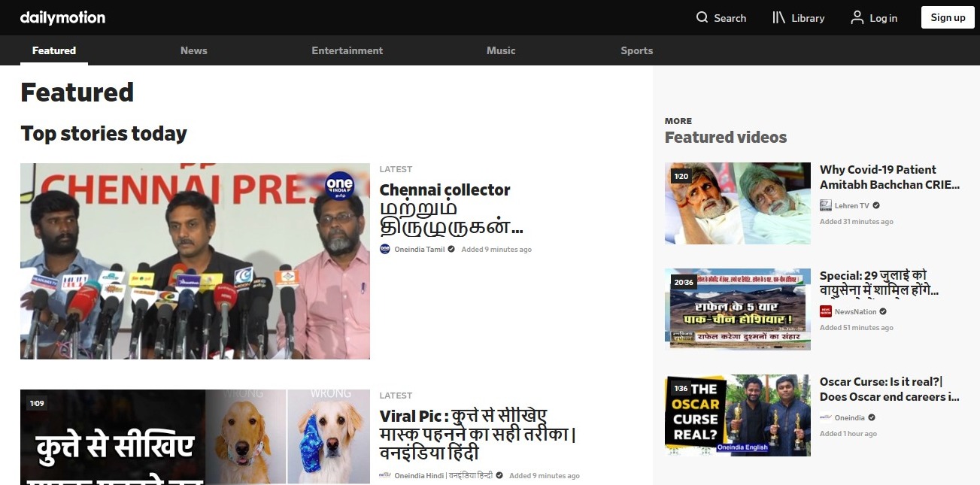Switch to the News tab
Image resolution: width=980 pixels, height=485 pixels.
coord(193,50)
